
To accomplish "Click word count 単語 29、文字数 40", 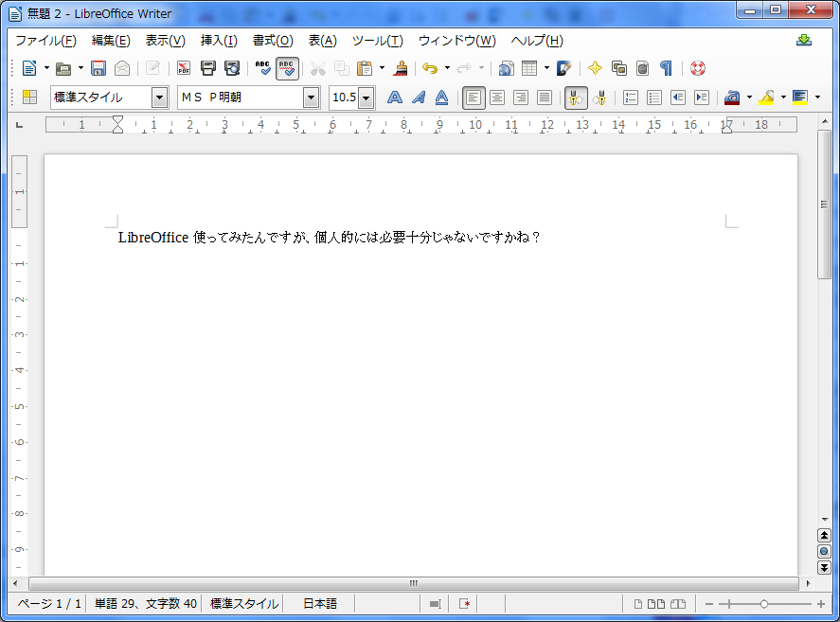I will coord(146,604).
